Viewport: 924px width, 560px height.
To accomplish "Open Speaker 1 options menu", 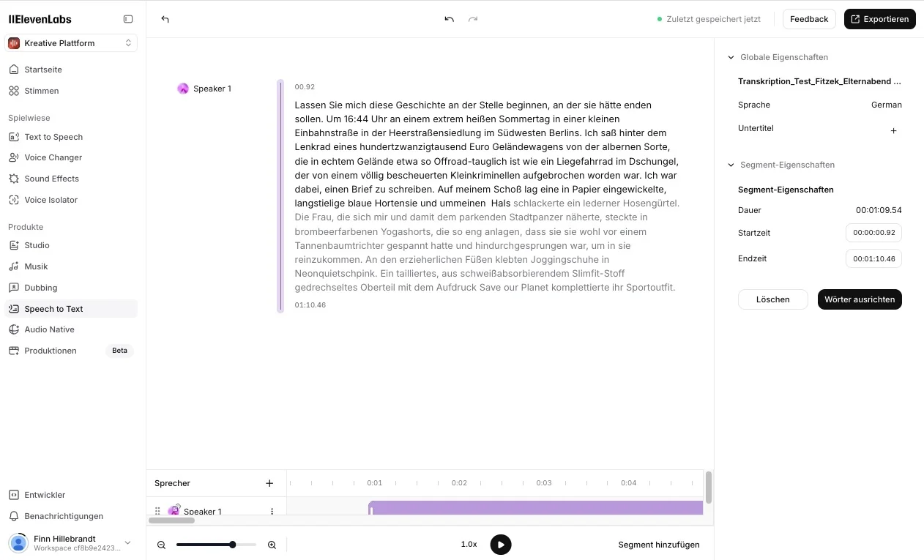I will click(x=272, y=511).
